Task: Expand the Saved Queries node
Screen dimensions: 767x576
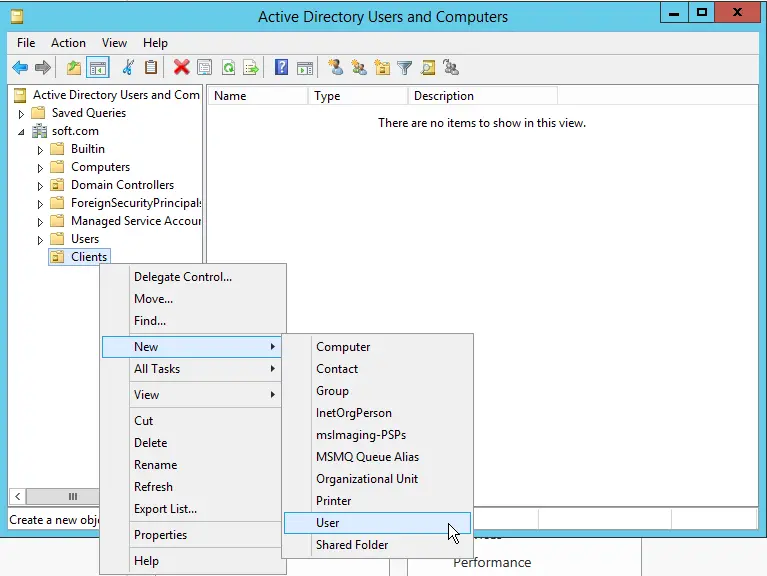Action: 21,114
